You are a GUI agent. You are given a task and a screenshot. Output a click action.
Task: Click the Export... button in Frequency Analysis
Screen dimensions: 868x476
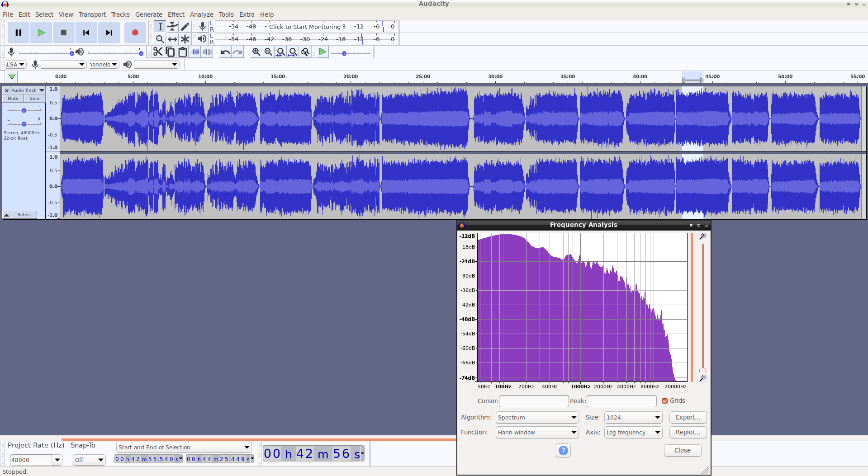(x=688, y=417)
